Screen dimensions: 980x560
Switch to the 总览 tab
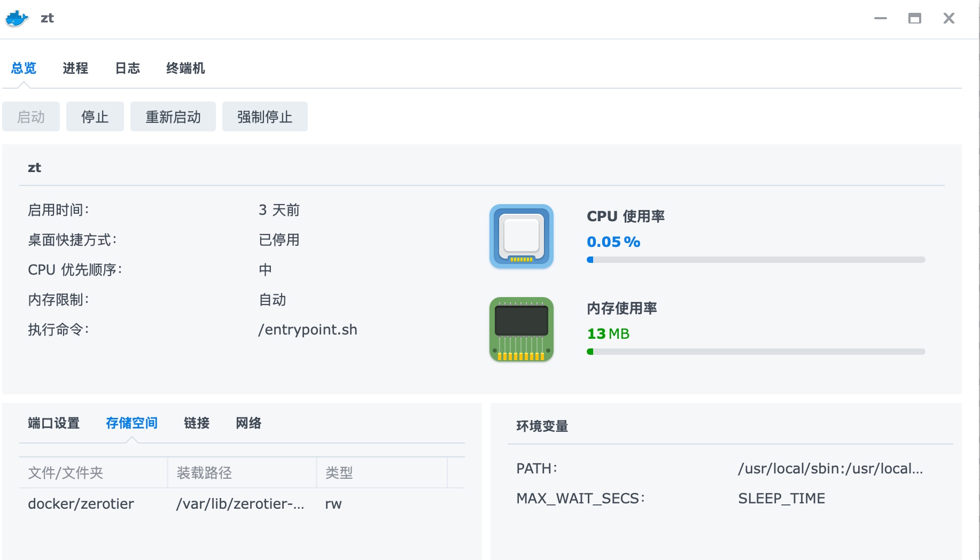[x=24, y=68]
